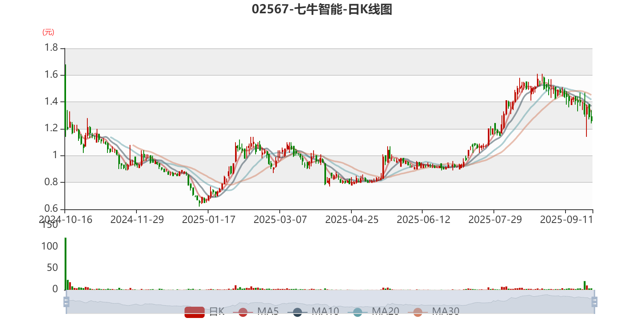The image size is (644, 322).
Task: Click the 1.4 price axis label
Action: point(51,101)
